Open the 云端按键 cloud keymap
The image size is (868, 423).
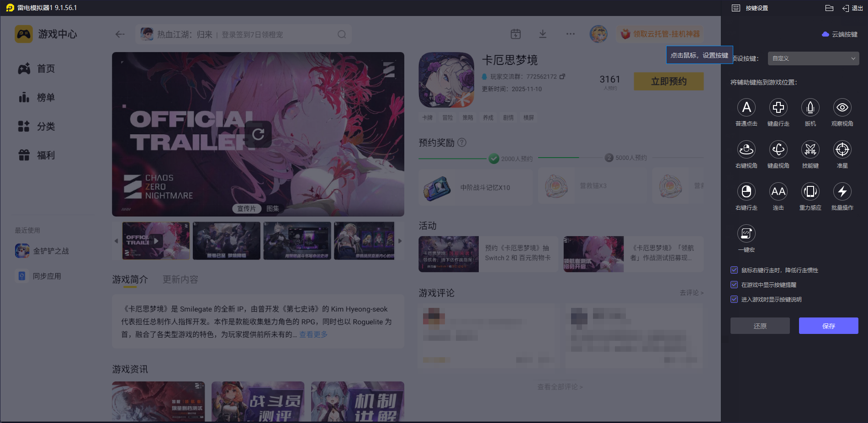tap(840, 34)
